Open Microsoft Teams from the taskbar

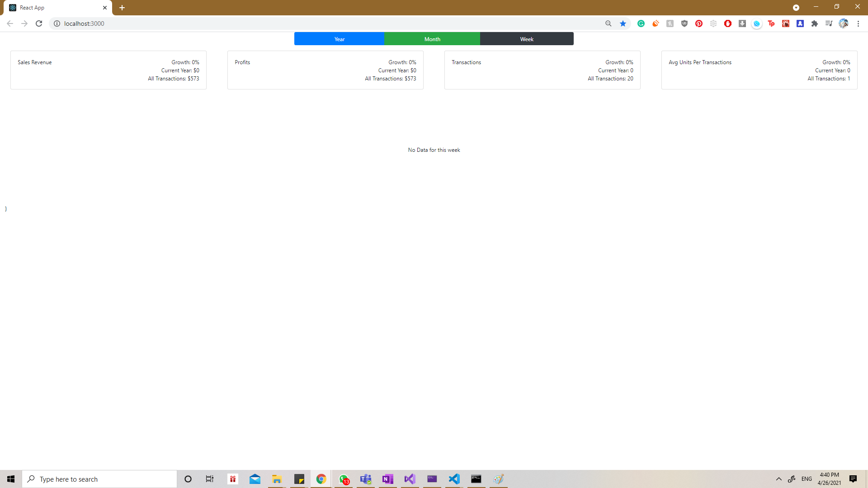click(366, 479)
